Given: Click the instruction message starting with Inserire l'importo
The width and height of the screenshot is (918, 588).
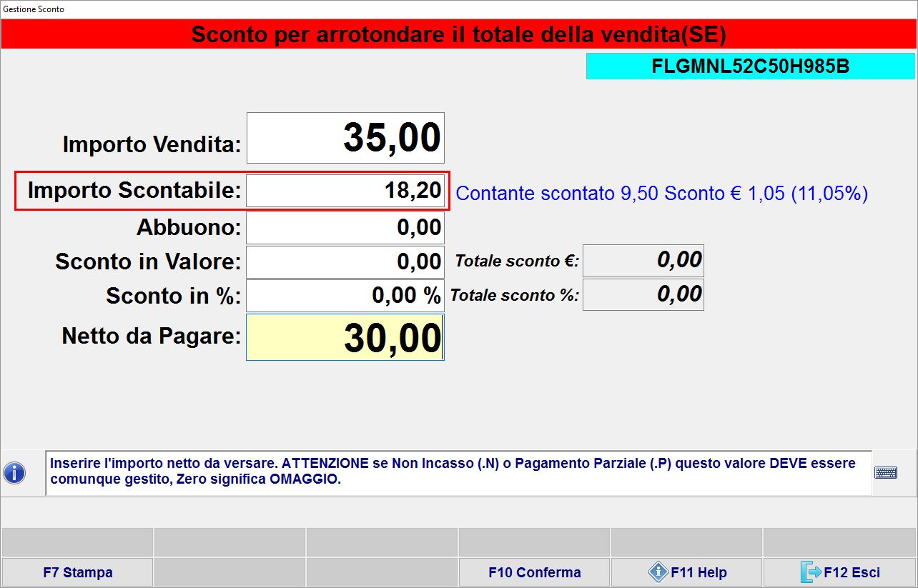Looking at the screenshot, I should pos(458,472).
